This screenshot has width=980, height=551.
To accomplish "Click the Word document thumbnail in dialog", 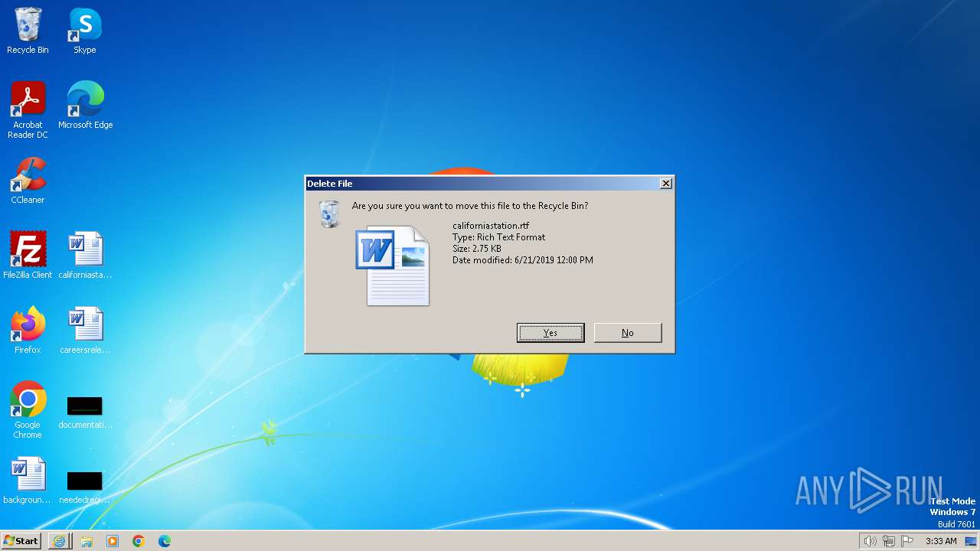I will [x=394, y=266].
